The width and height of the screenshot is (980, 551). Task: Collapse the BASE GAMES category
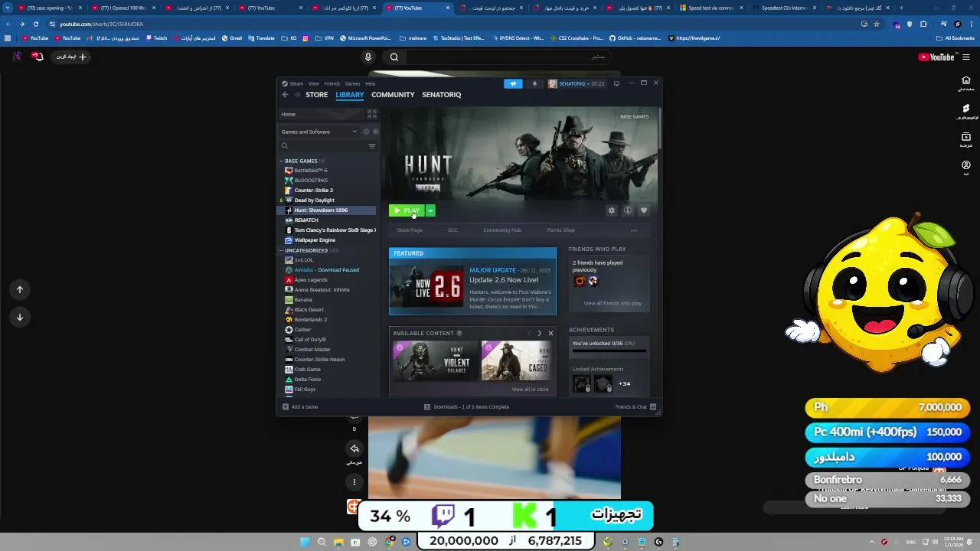point(281,161)
